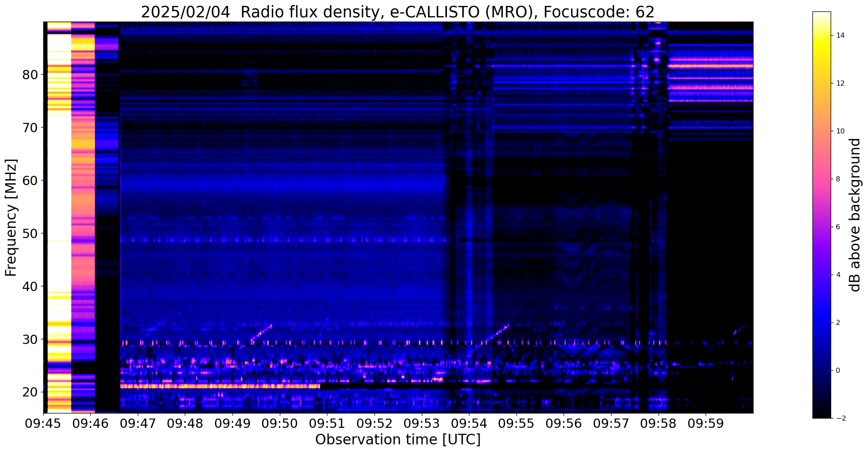Screen dimensions: 868x452
Task: Click the 80 MHz frequency tick label
Action: [x=30, y=75]
